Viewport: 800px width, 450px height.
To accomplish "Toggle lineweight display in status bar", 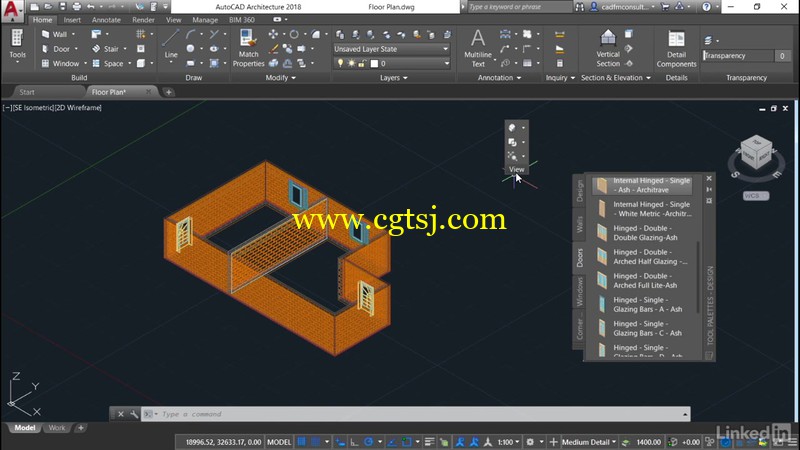I will tap(430, 442).
